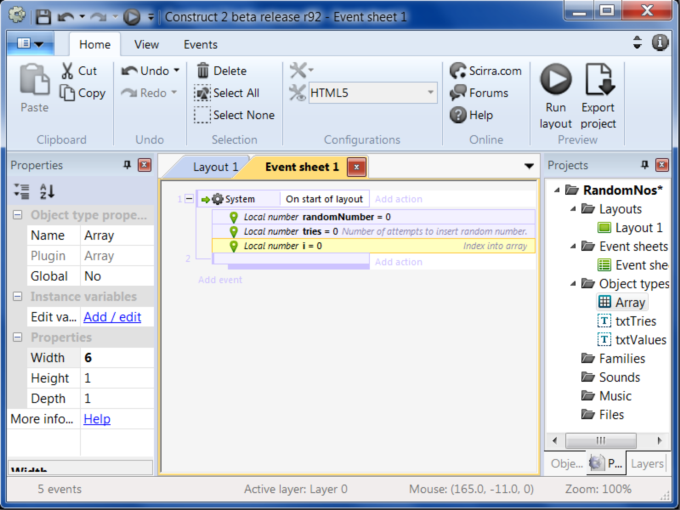
Task: Switch to the View ribbon tab
Action: pyautogui.click(x=147, y=45)
